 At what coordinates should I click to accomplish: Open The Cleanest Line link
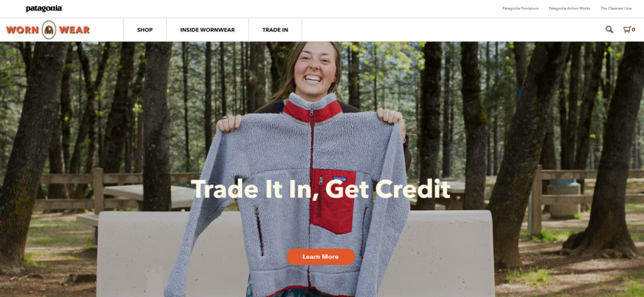[616, 8]
